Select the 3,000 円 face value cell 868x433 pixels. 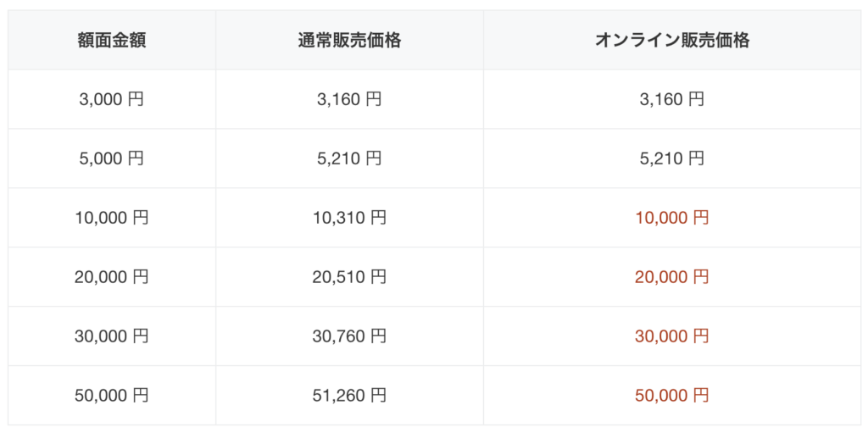(x=112, y=99)
